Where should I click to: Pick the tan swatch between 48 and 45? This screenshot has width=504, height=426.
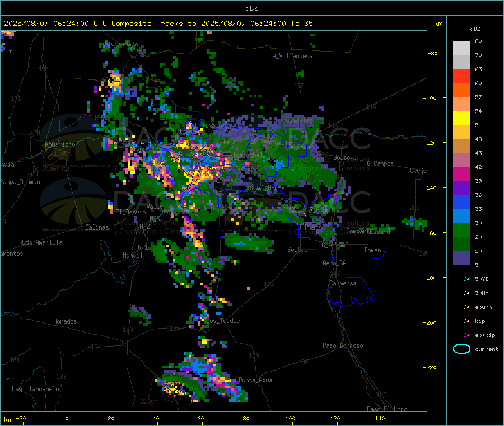click(x=461, y=146)
